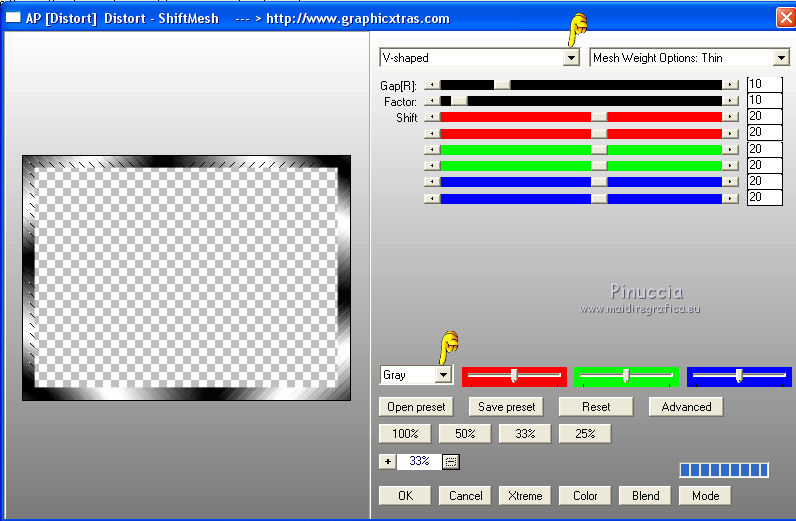Click Open preset button
Image resolution: width=796 pixels, height=521 pixels.
click(416, 407)
